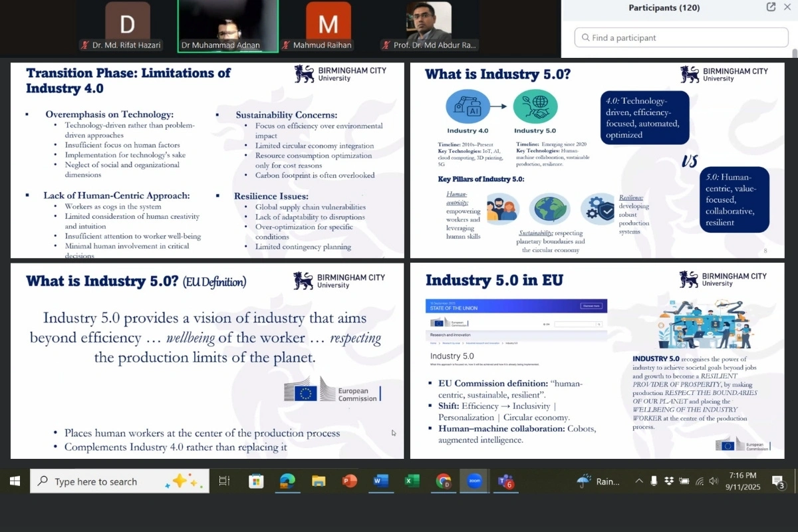Click the Find a participant search box
Screen dimensions: 798x532
pyautogui.click(x=682, y=38)
